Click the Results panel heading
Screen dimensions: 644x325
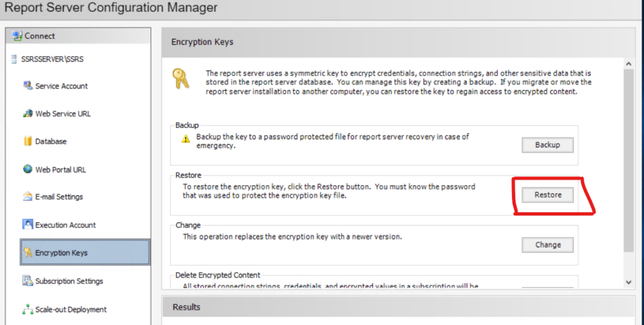(186, 307)
